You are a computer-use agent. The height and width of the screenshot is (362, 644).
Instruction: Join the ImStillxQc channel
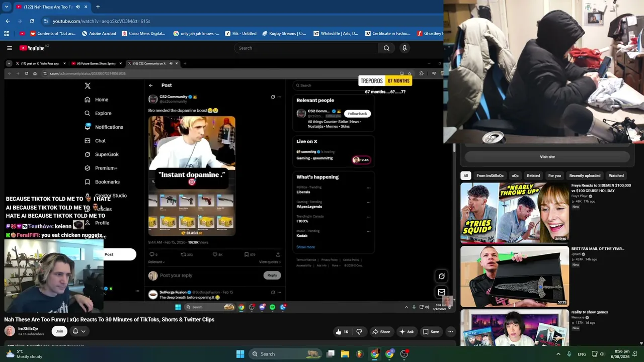(59, 331)
